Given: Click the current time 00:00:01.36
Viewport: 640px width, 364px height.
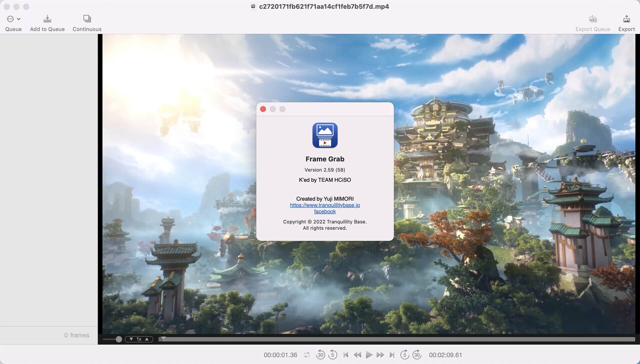Looking at the screenshot, I should pyautogui.click(x=280, y=355).
